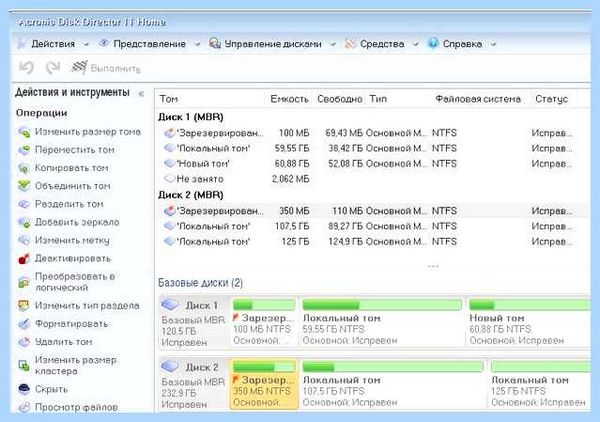Click the Управление дисками icon
Image resolution: width=600 pixels, height=422 pixels.
215,44
